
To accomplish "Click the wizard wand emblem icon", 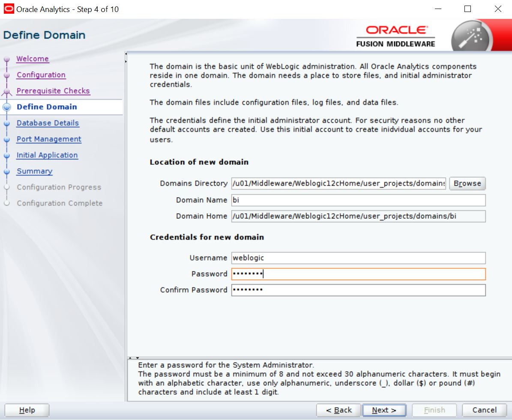I will pos(472,36).
